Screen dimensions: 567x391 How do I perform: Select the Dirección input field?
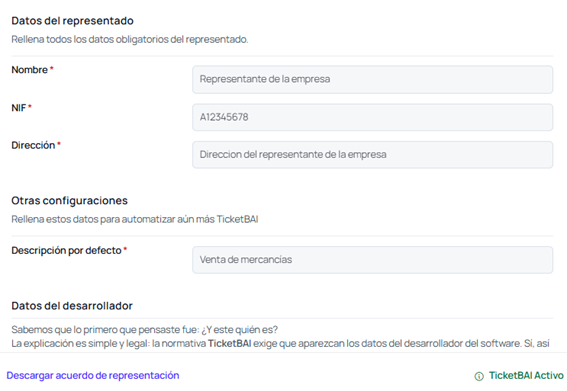pos(372,155)
